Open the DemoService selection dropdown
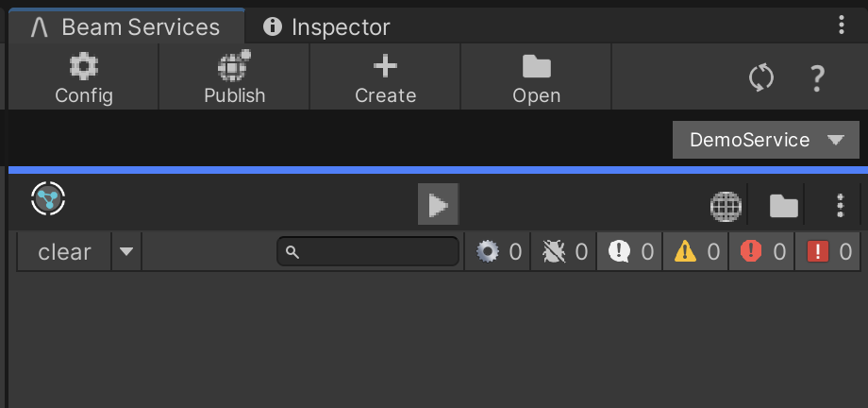This screenshot has height=408, width=868. (x=765, y=140)
